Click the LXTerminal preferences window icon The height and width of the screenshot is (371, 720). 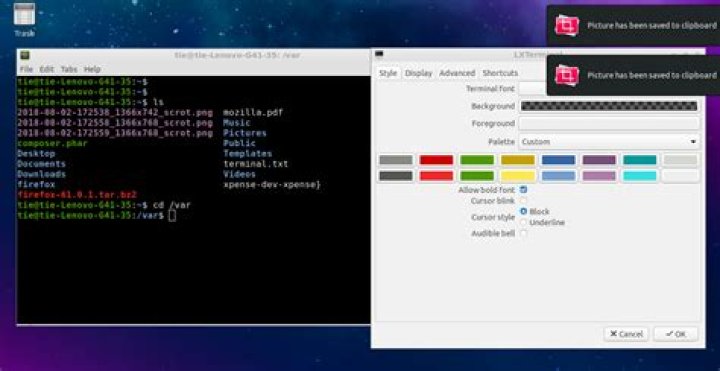pyautogui.click(x=379, y=55)
